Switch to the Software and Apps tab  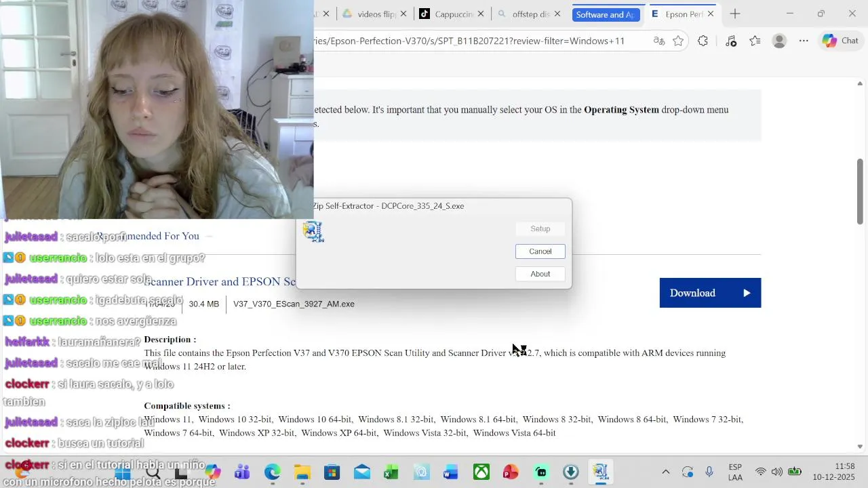606,14
